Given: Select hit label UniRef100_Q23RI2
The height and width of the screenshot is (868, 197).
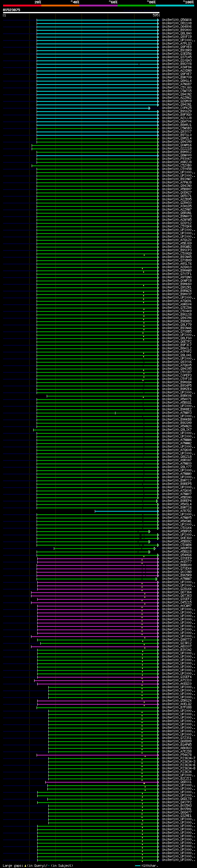Looking at the screenshot, I should [x=177, y=643].
